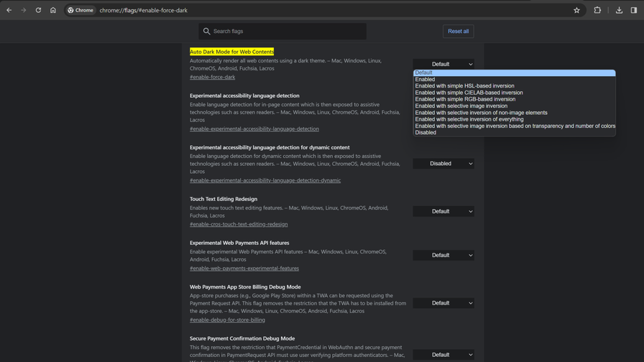Viewport: 644px width, 362px height.
Task: Open the Web Payments App Store Billing dropdown
Action: 443,303
